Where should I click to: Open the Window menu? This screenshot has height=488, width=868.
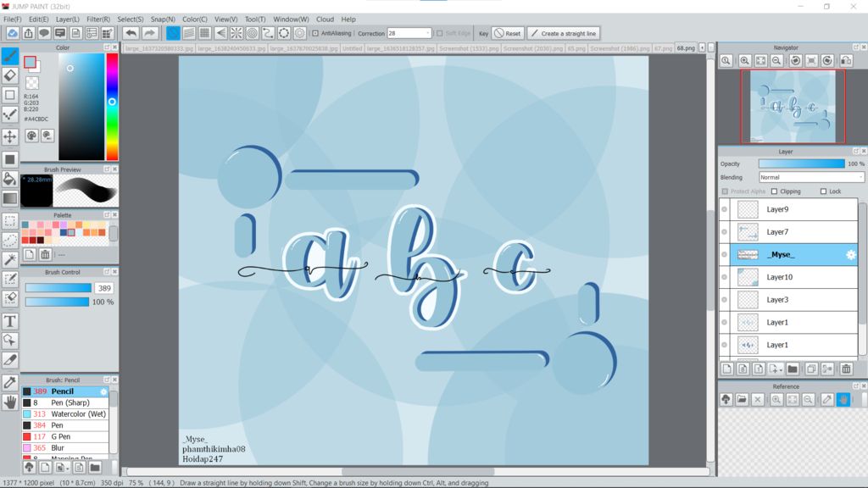(x=291, y=19)
